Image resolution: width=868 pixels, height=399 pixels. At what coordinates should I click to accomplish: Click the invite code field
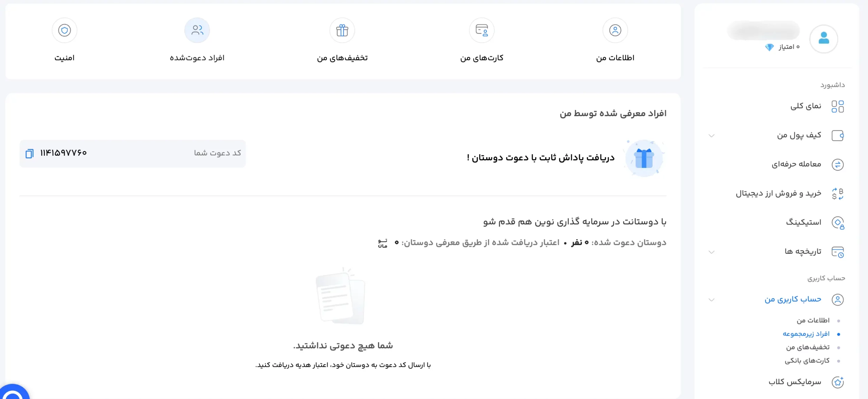coord(136,153)
